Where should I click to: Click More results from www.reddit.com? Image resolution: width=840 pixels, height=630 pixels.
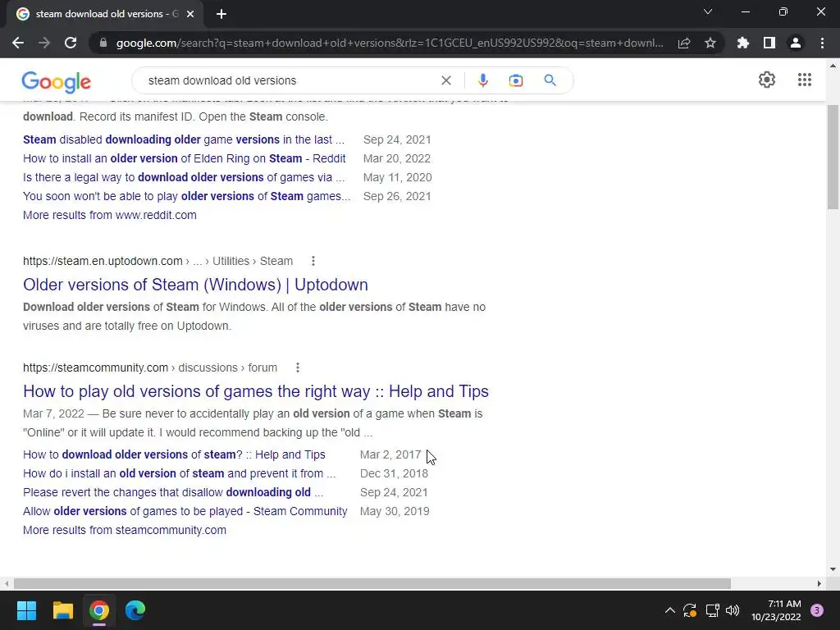point(110,215)
